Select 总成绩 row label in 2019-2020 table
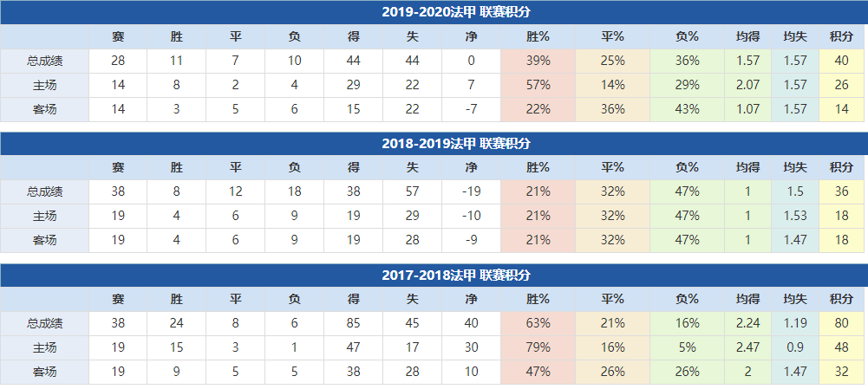 click(x=44, y=61)
